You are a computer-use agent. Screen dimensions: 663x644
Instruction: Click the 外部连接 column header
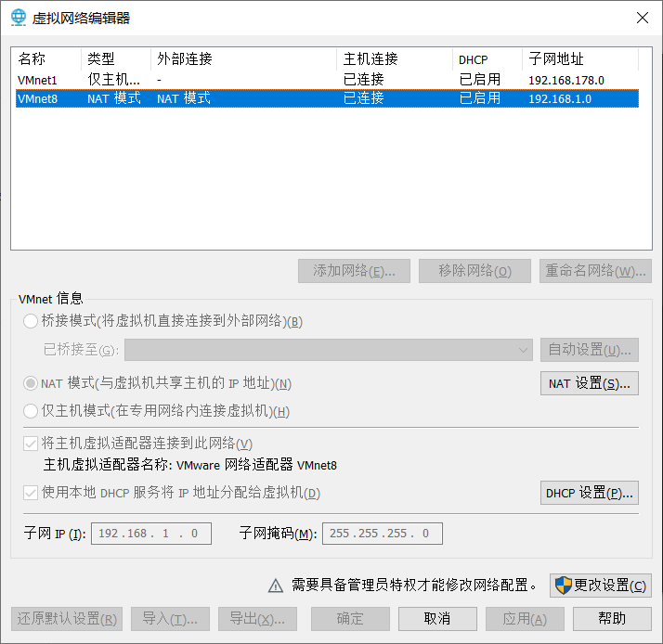pyautogui.click(x=244, y=58)
